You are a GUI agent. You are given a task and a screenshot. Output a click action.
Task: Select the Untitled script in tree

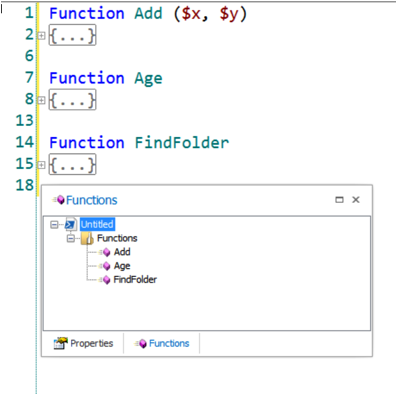tap(97, 224)
